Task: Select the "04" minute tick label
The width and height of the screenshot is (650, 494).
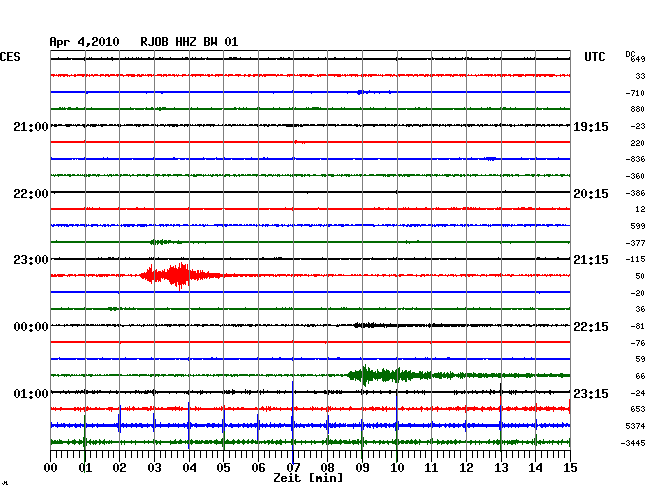Action: pos(189,468)
